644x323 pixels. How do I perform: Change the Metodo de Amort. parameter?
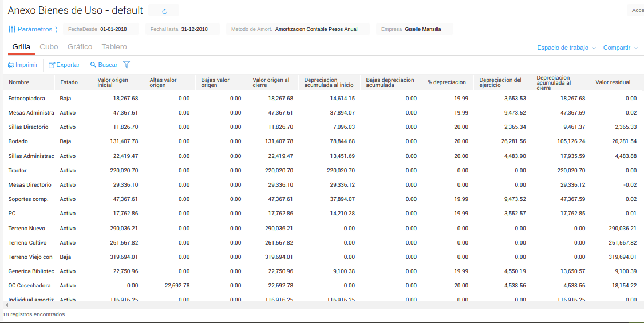point(316,29)
